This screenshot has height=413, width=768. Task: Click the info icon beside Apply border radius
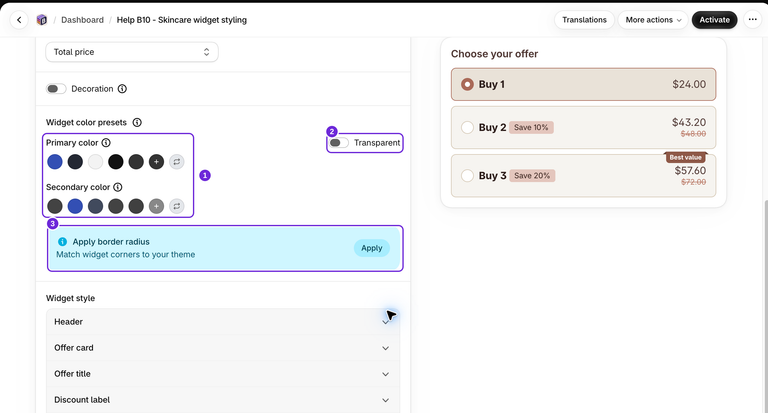coord(62,242)
